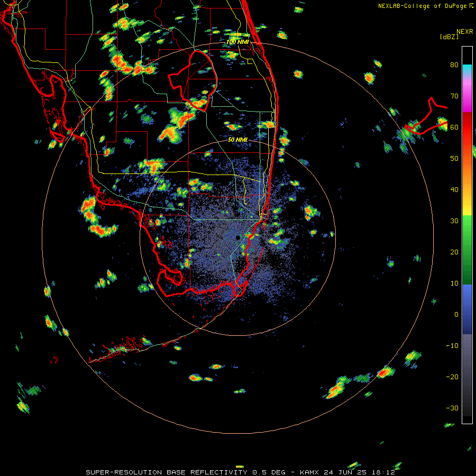The width and height of the screenshot is (476, 476).
Task: Click the 24 JUN 25 18:12 timestamp
Action: (359, 472)
